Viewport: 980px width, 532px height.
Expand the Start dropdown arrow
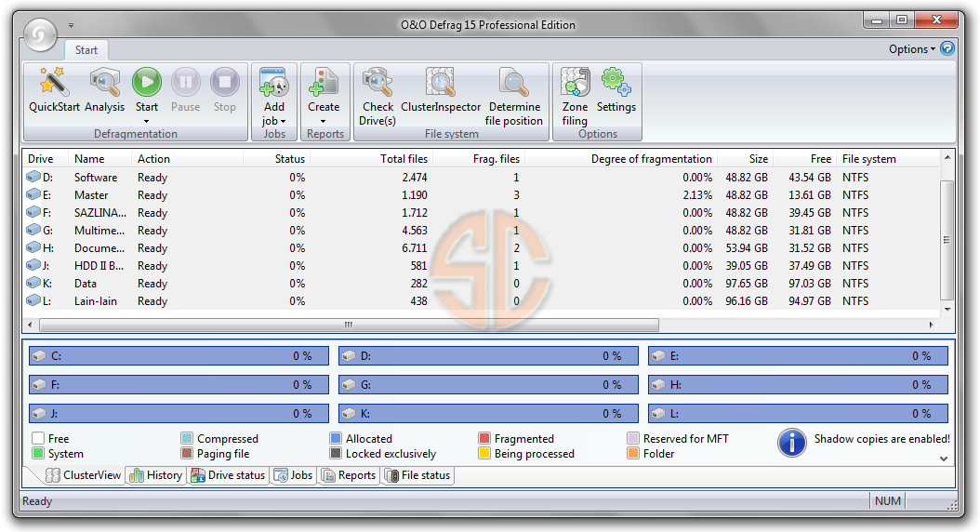(147, 121)
